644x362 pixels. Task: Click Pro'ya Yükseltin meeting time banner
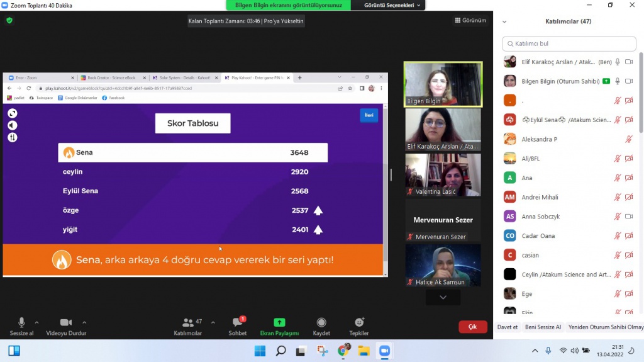click(x=246, y=21)
